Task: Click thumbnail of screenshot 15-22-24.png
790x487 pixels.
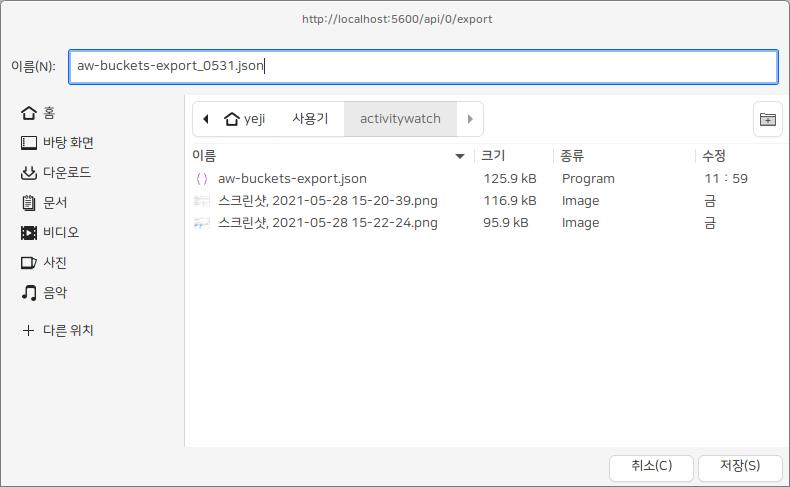Action: pyautogui.click(x=202, y=223)
